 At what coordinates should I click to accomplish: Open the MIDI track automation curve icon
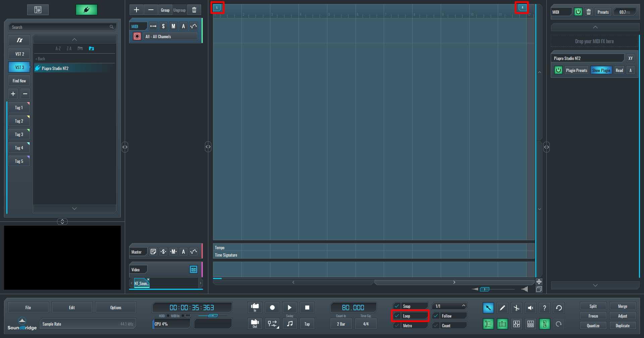[194, 26]
